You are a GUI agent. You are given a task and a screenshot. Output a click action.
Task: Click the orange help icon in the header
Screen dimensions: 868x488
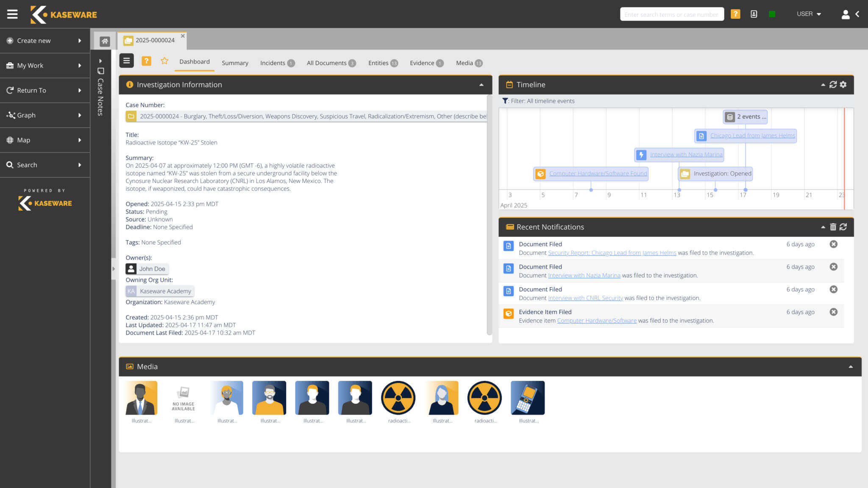point(735,14)
